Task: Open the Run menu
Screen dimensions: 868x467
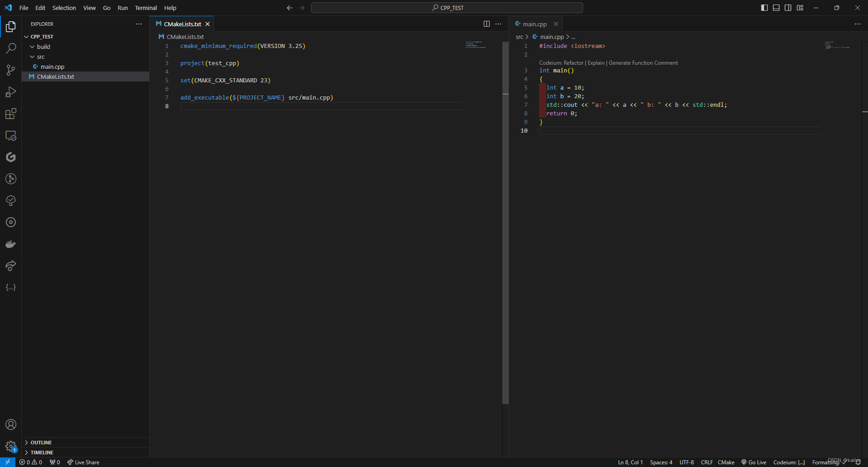Action: tap(123, 8)
